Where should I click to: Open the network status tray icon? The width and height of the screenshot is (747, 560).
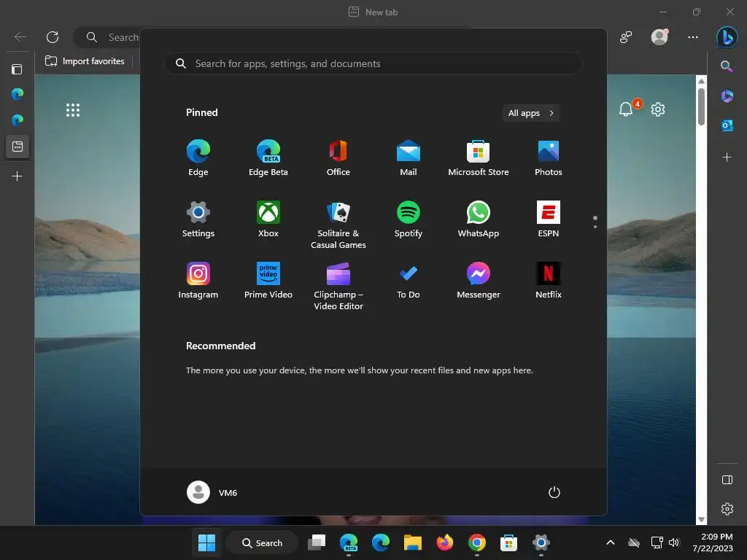[657, 542]
